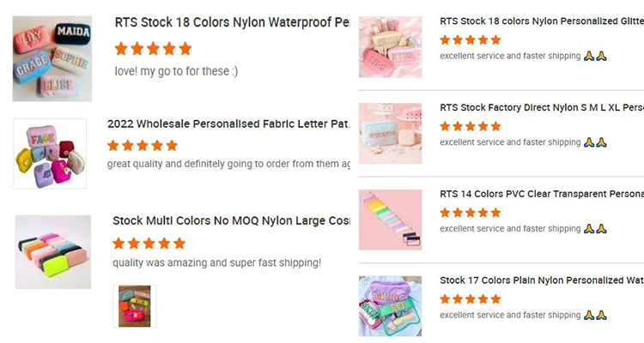This screenshot has height=343, width=644.
Task: Open "2022 Wholesale Personalised Fabric Letter" listing
Action: [228, 124]
